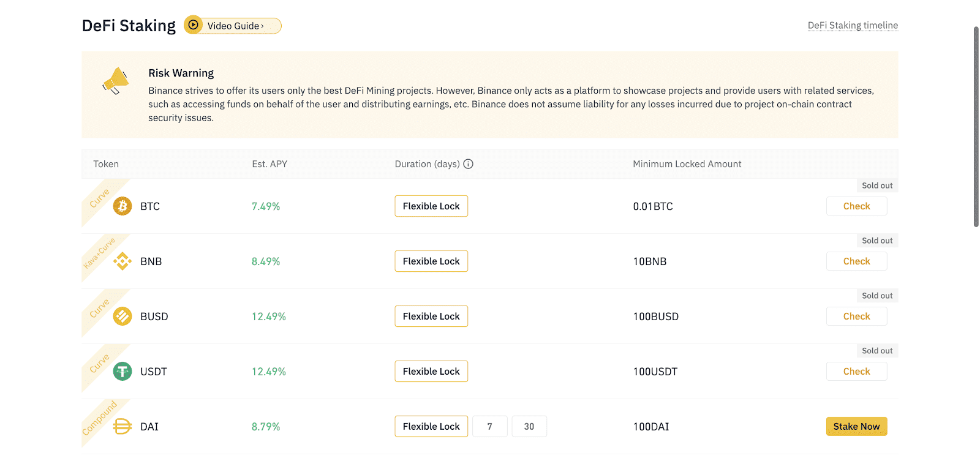Click Check button in BTC row
This screenshot has width=980, height=461.
tap(856, 206)
